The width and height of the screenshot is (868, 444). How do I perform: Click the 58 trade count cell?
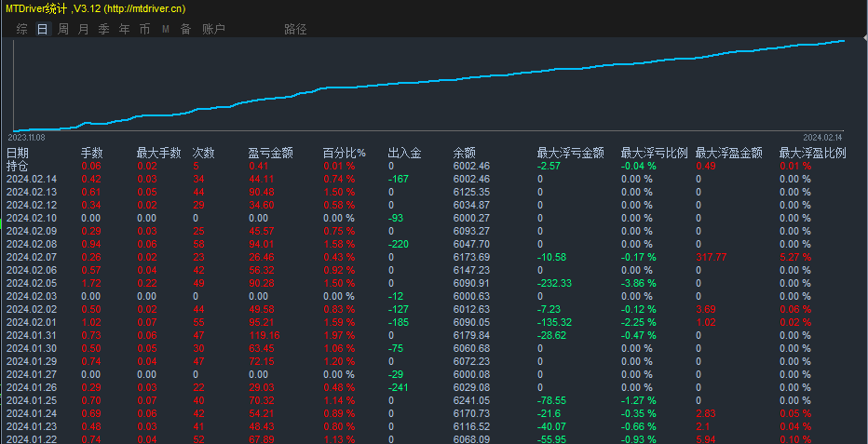pos(198,244)
